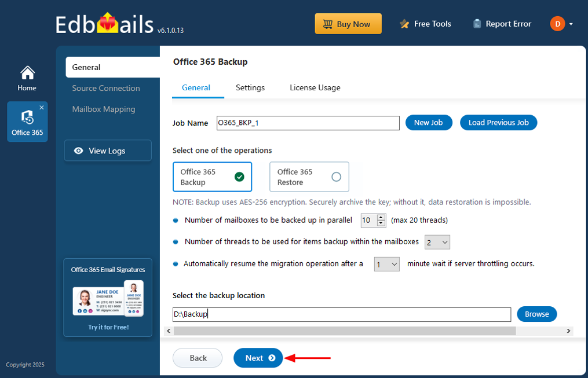
Task: Switch to the License Usage tab
Action: (315, 87)
